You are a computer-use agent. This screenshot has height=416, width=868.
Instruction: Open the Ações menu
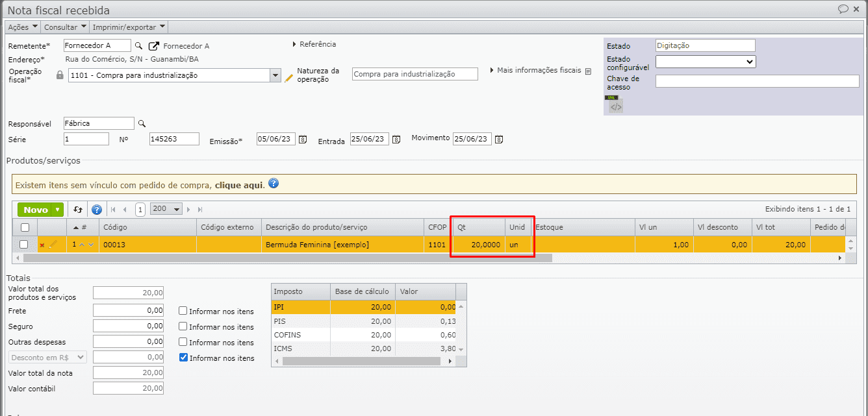pyautogui.click(x=23, y=27)
